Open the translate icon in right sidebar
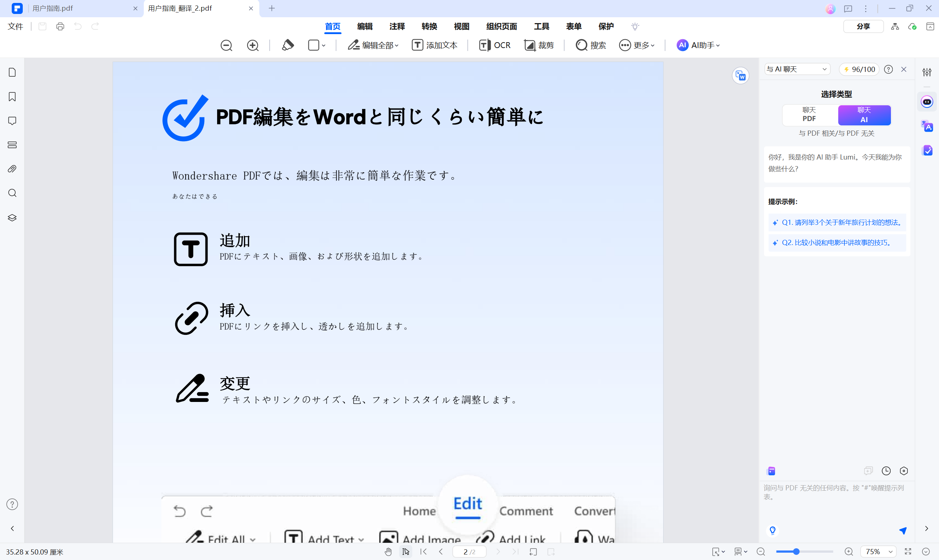 (927, 126)
